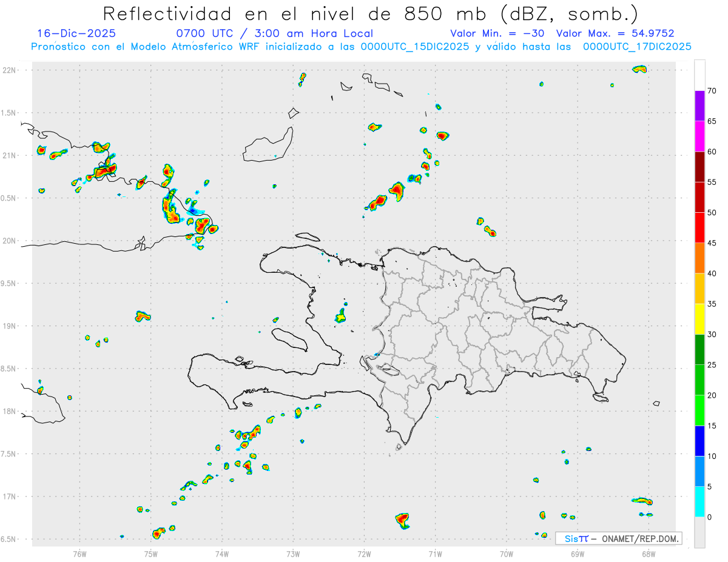Pick the dark red 55-60 dBZ segment

tap(699, 167)
